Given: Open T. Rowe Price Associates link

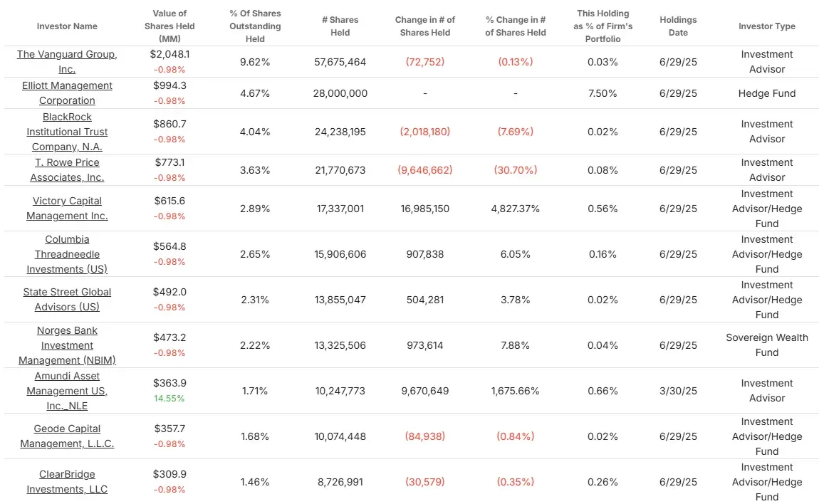Looking at the screenshot, I should 67,169.
